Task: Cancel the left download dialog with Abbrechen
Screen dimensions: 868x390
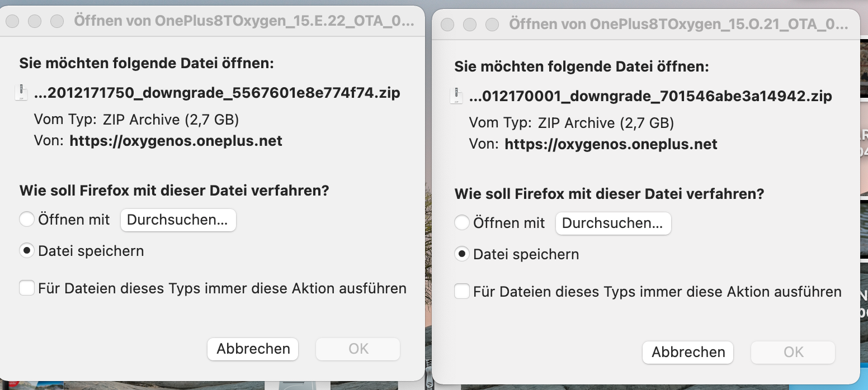Action: pos(253,349)
